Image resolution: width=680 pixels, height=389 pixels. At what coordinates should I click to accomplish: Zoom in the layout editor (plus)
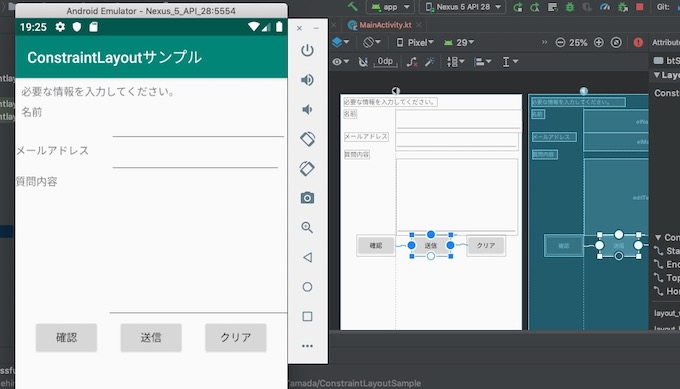click(598, 42)
